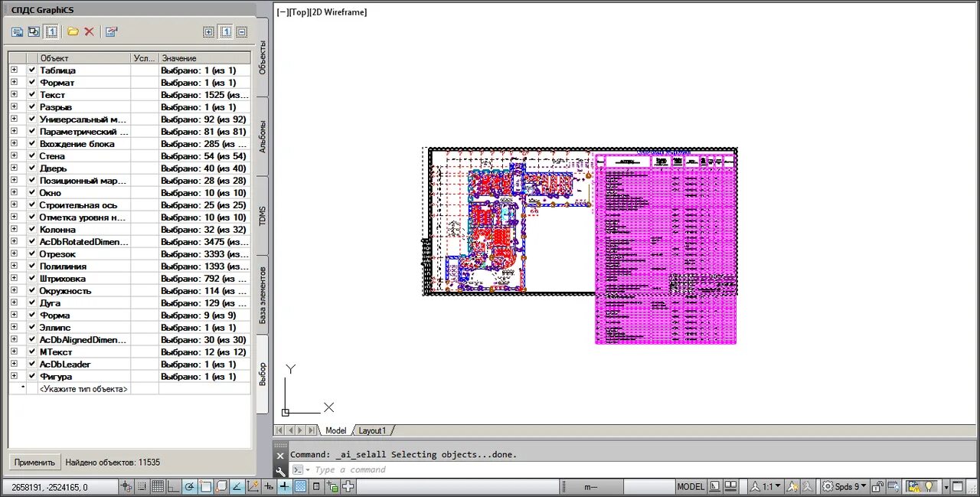Click the Clean Screen icon in the status bar
This screenshot has height=497, width=980.
point(957,486)
